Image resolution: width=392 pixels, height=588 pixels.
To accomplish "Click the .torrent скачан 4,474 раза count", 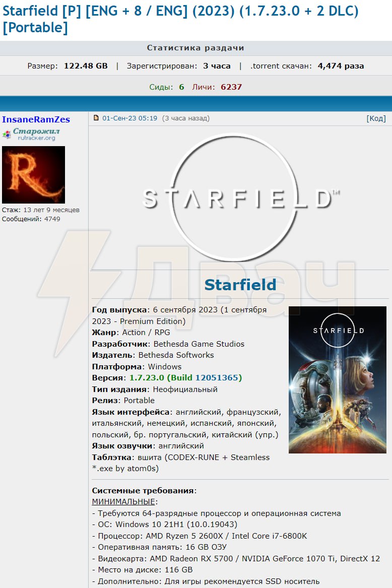I will click(x=341, y=66).
